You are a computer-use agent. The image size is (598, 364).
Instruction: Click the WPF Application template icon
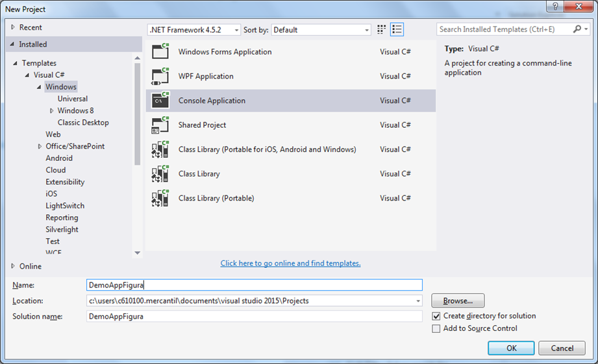(x=160, y=76)
